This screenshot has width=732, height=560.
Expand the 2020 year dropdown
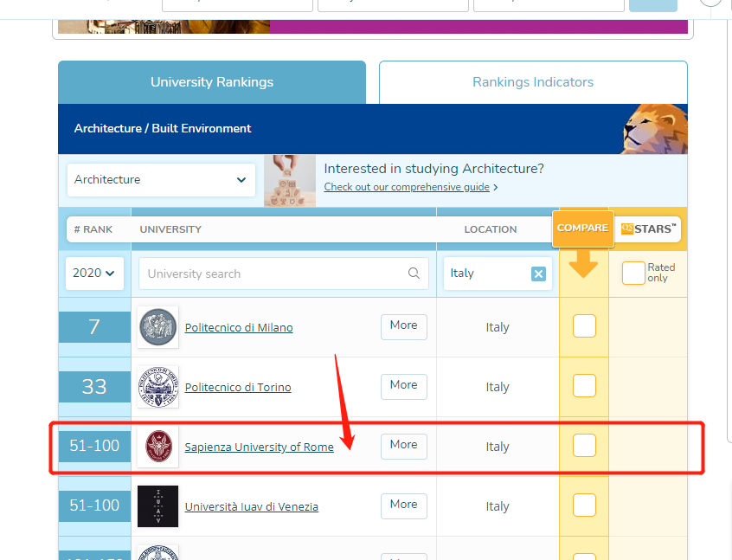click(x=94, y=274)
